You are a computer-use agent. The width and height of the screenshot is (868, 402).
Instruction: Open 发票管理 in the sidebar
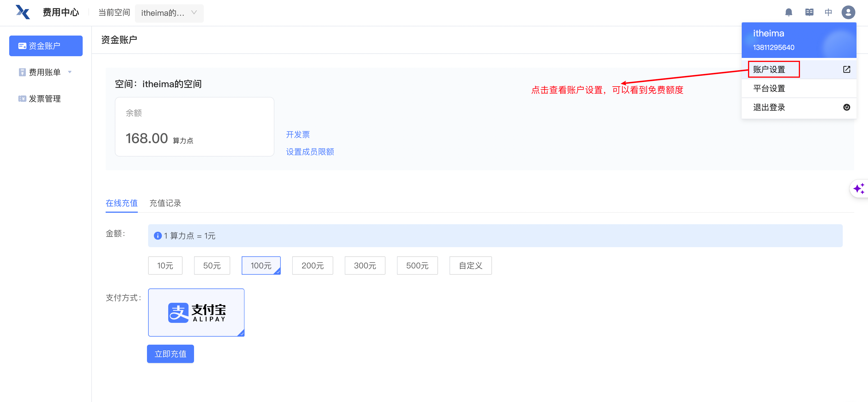point(44,99)
